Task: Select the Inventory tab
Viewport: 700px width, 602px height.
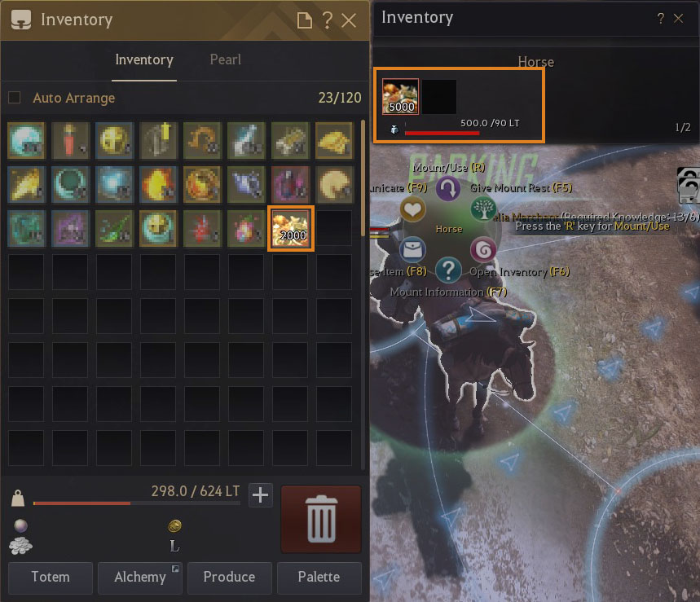Action: pos(144,59)
